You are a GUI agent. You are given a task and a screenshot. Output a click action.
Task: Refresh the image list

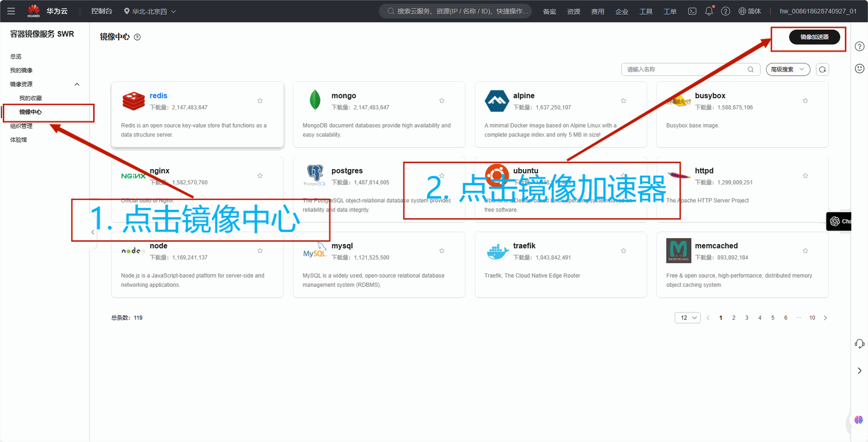(822, 69)
